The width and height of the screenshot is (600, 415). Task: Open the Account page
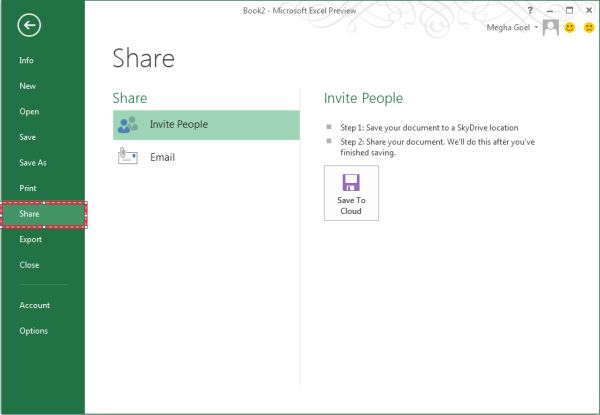pyautogui.click(x=35, y=305)
